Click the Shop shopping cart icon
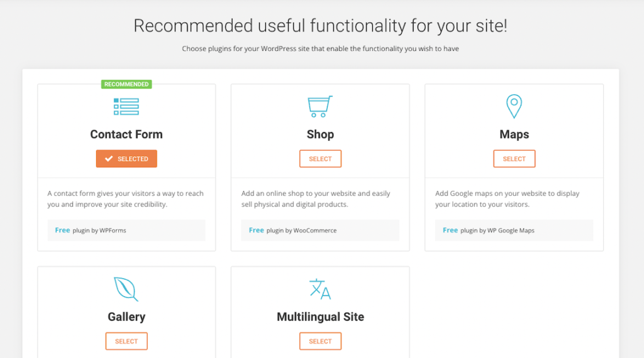The height and width of the screenshot is (358, 644). click(x=320, y=107)
